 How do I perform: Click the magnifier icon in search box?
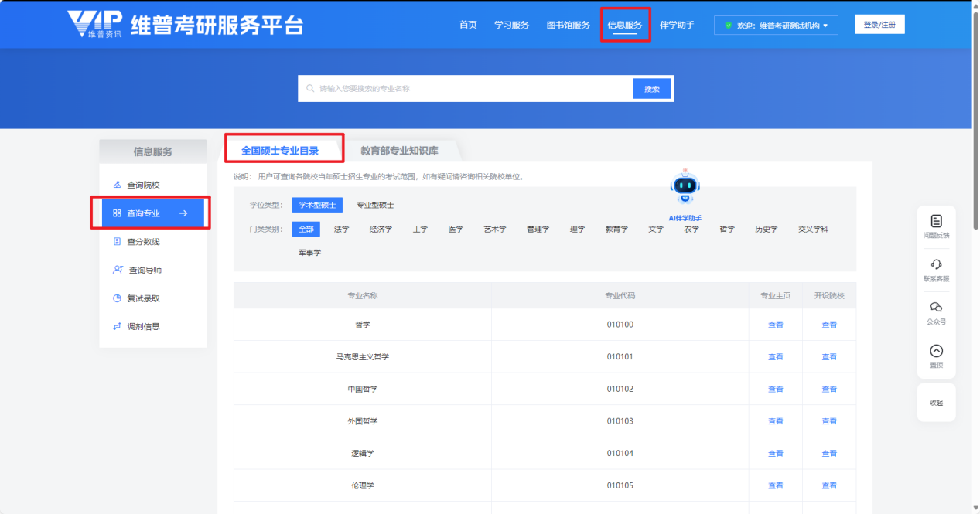tap(310, 89)
